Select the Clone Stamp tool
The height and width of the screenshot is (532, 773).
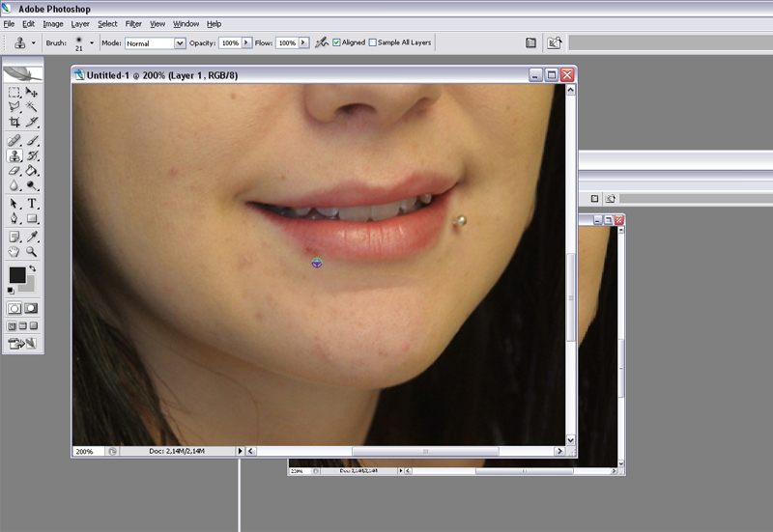pos(14,155)
